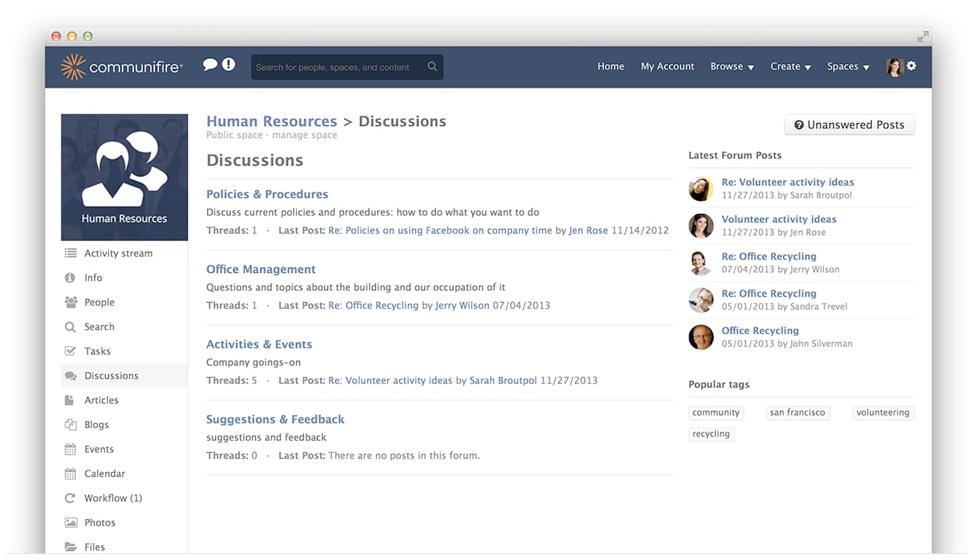Click the sidebar Search magnifier icon

pyautogui.click(x=70, y=327)
